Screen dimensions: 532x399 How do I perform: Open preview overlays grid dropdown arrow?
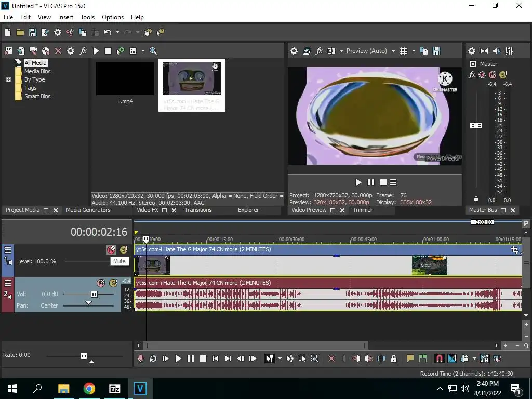[414, 51]
